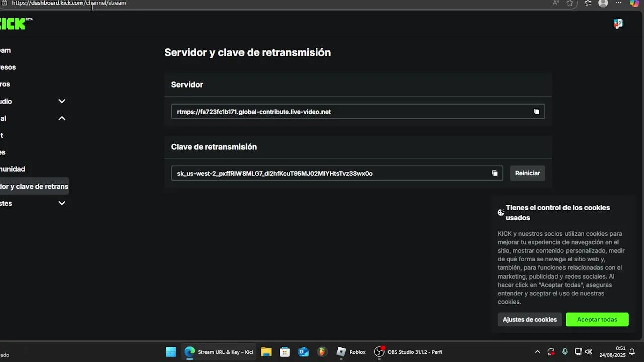Open the volume tray icon
The width and height of the screenshot is (644, 362).
coord(589,352)
